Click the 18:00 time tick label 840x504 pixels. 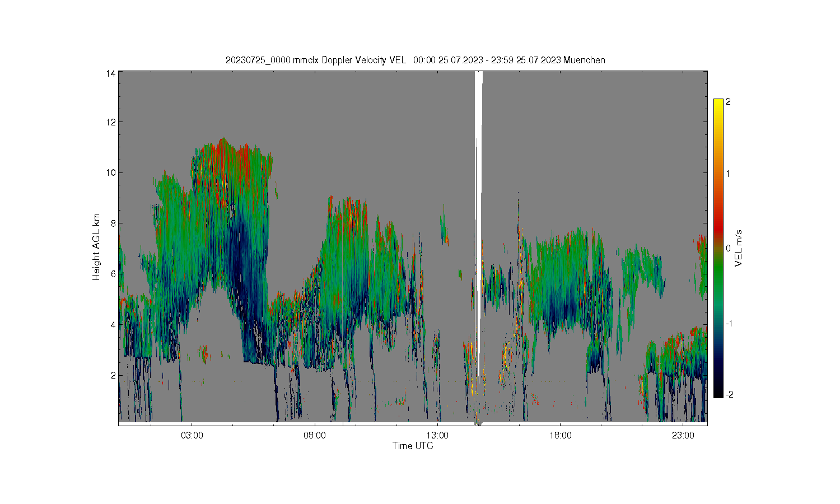pyautogui.click(x=560, y=435)
